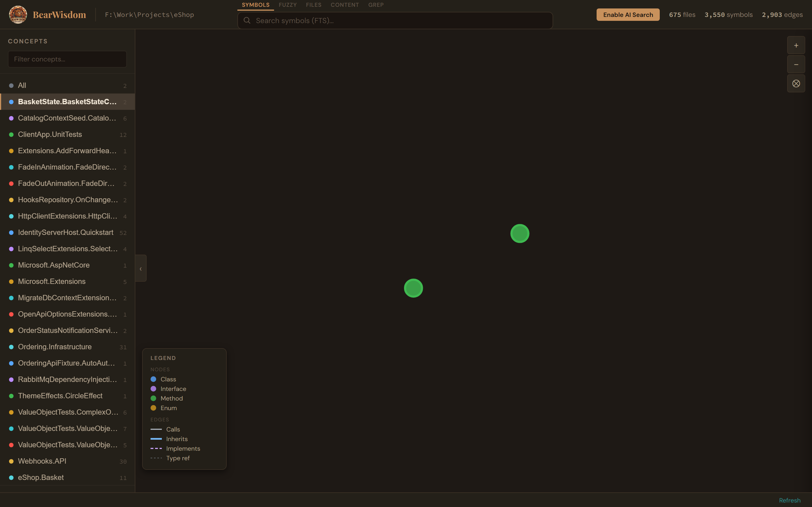Zoom in on the graph with plus button
Screen dimensions: 812x507
(x=796, y=45)
